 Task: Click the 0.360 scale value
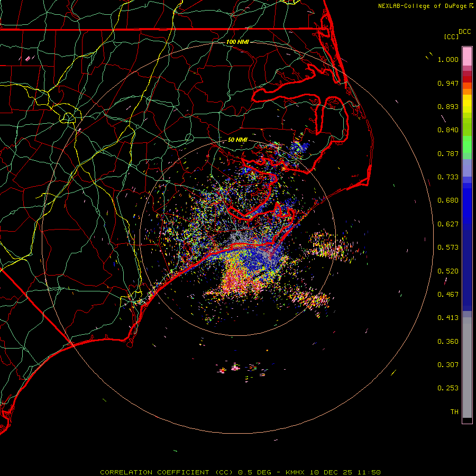tap(448, 342)
